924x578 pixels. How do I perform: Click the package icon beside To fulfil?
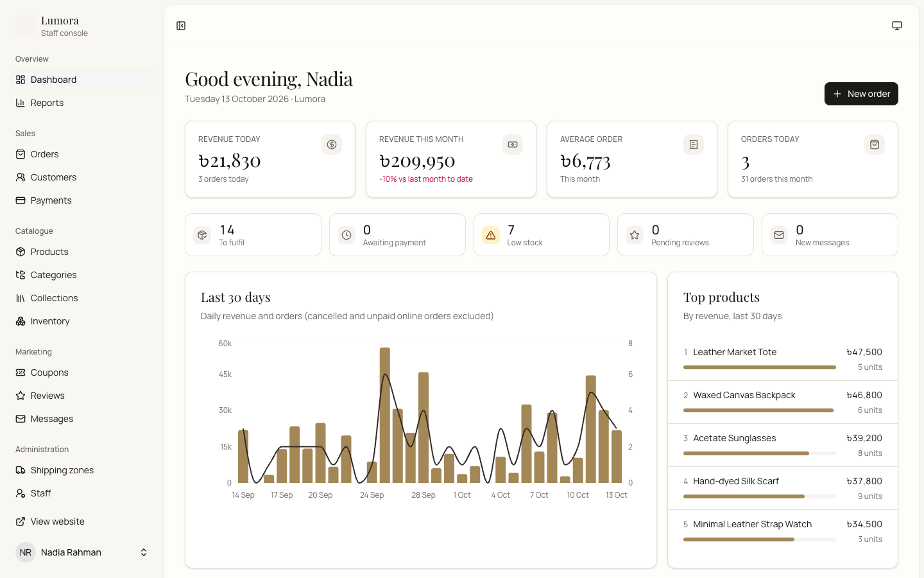click(x=202, y=235)
